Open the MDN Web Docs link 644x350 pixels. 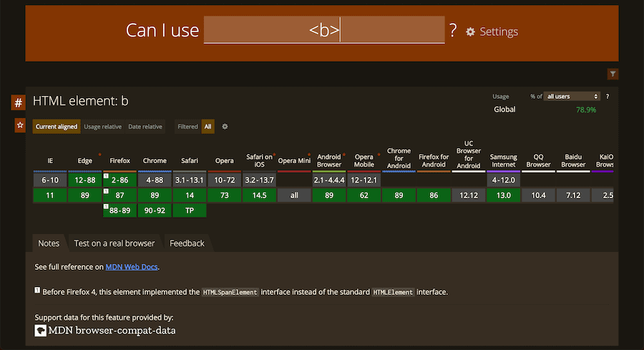tap(132, 266)
